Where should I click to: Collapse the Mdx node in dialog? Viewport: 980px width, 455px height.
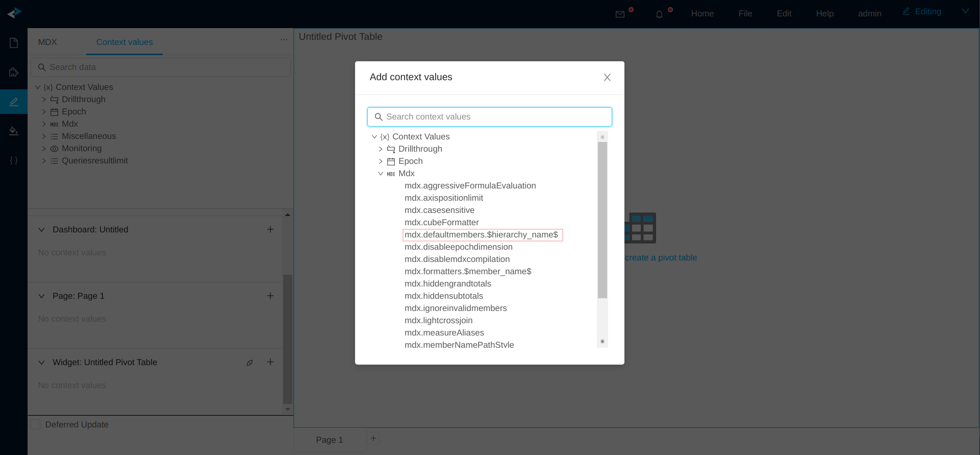381,174
